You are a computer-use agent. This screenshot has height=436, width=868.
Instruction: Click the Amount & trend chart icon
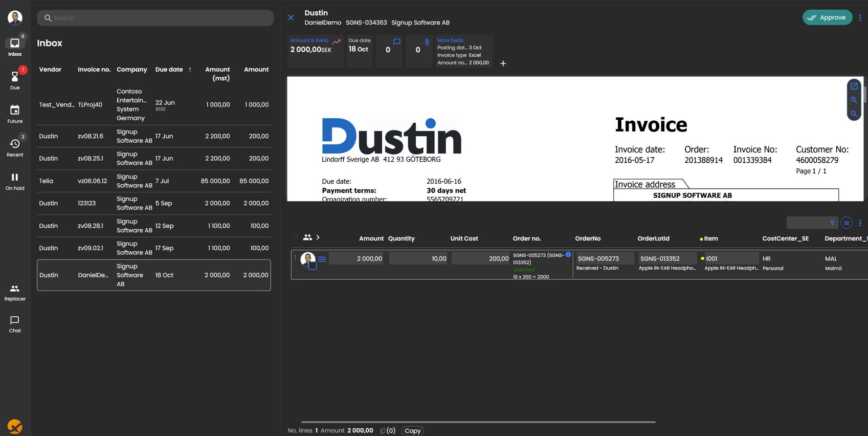coord(336,41)
